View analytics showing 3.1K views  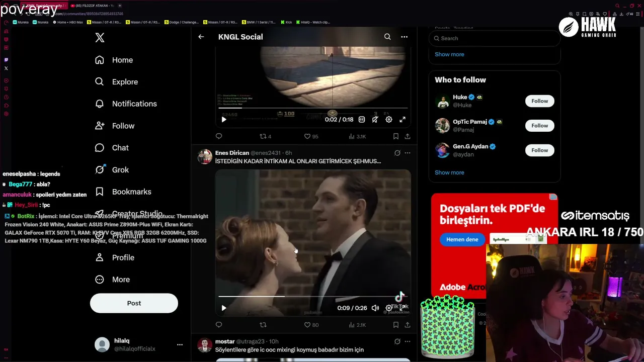[x=357, y=136]
